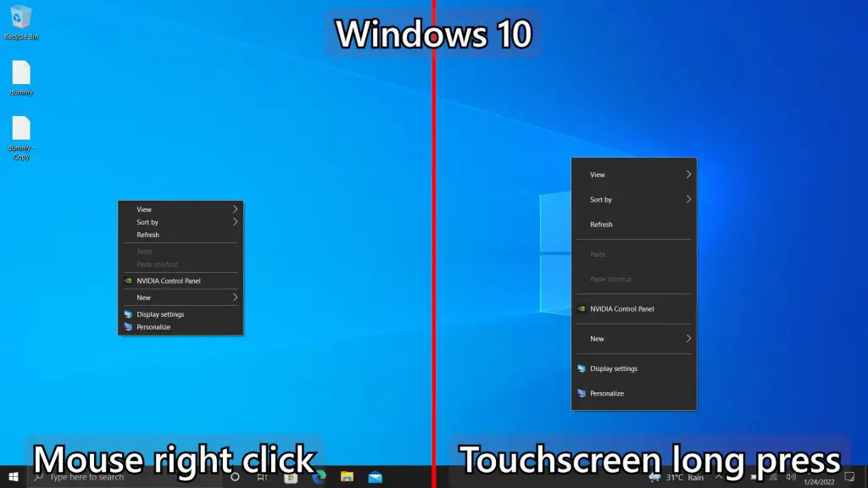Choose View label in large touch menu
Viewport: 868px width, 488px height.
click(598, 175)
